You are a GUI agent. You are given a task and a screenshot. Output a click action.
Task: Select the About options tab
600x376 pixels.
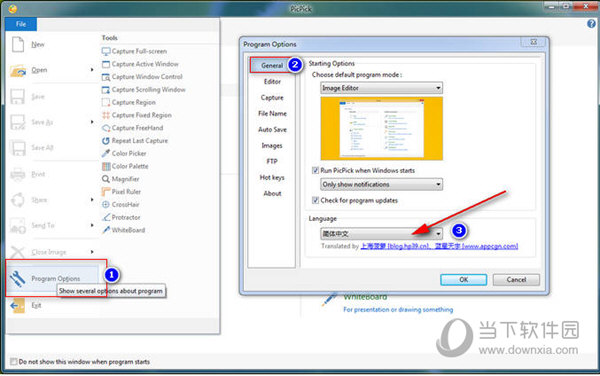click(272, 194)
